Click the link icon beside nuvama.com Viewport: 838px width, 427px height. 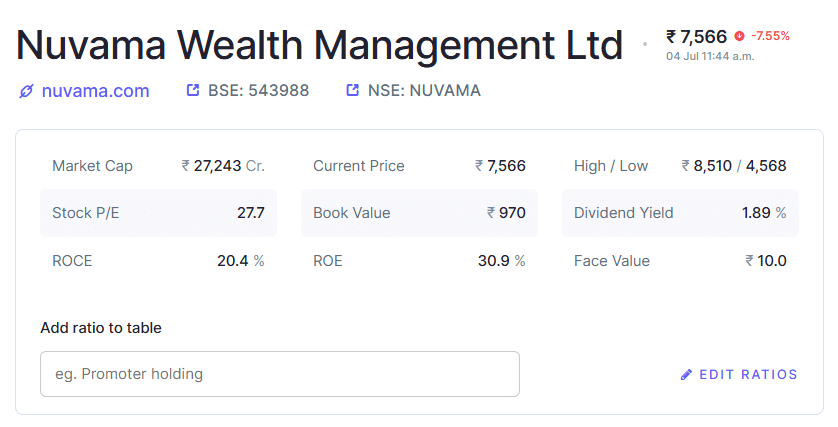(26, 91)
